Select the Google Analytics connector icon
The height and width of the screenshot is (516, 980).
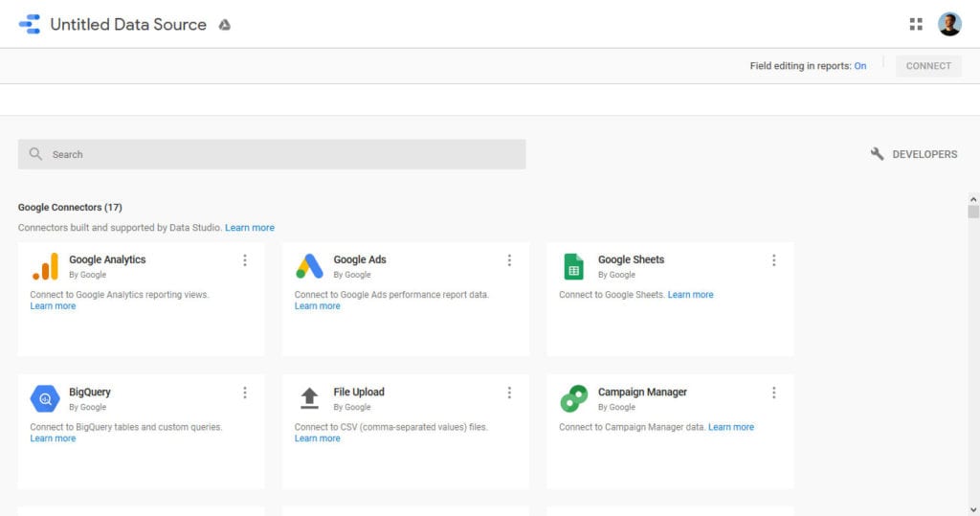click(45, 266)
